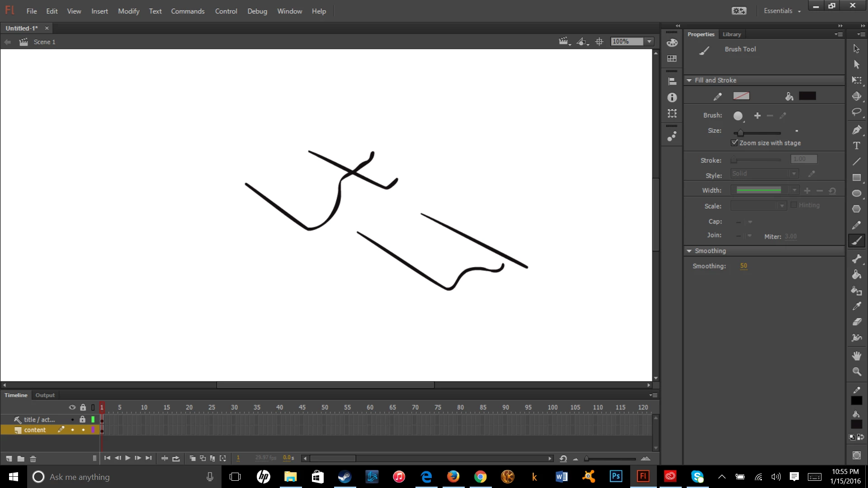Viewport: 868px width, 488px height.
Task: Click the Paint Bucket tool
Action: 856,275
